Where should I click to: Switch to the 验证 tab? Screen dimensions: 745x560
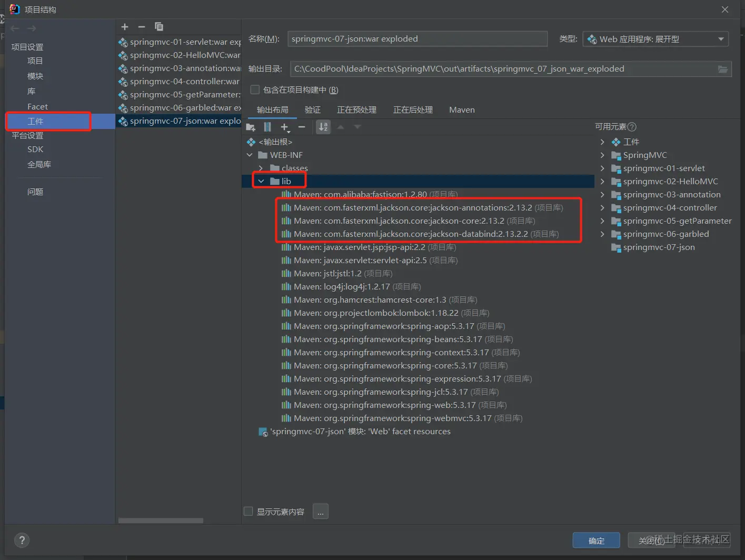313,109
